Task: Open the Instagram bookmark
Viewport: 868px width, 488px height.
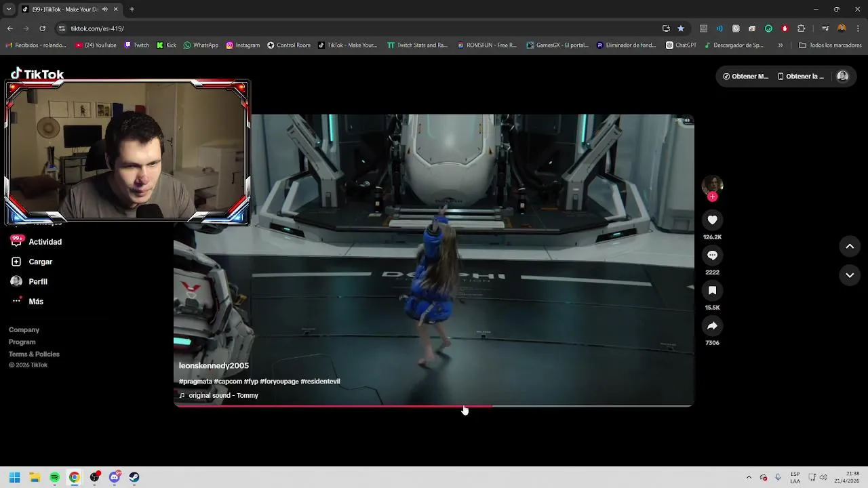Action: pyautogui.click(x=243, y=45)
